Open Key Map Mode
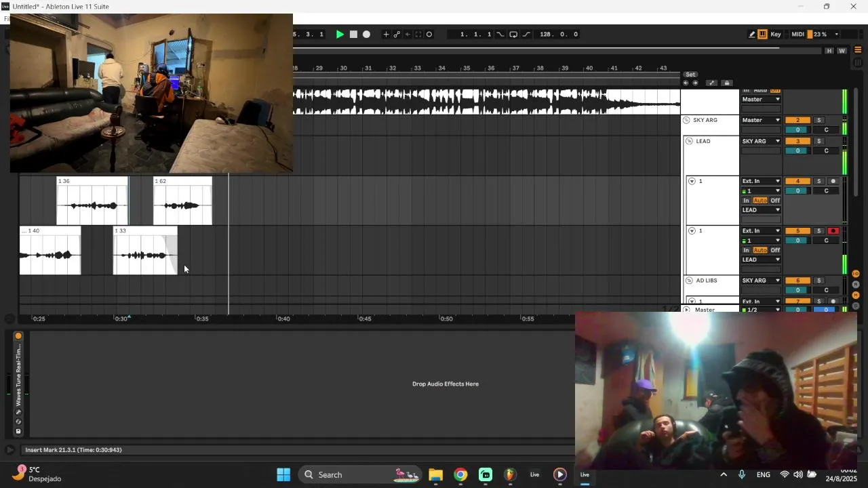Viewport: 868px width, 488px height. click(776, 35)
